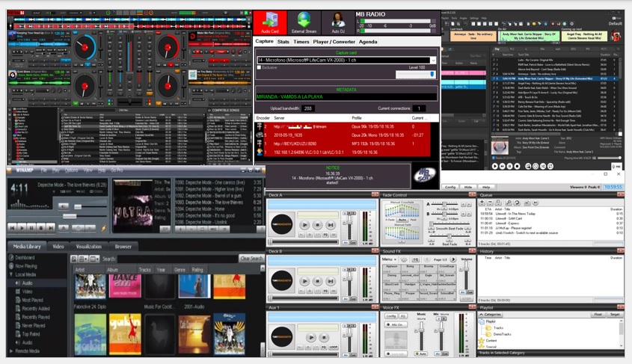Viewport: 632px width, 364px height.
Task: Open Top Rated in Winamp library
Action: click(x=31, y=334)
